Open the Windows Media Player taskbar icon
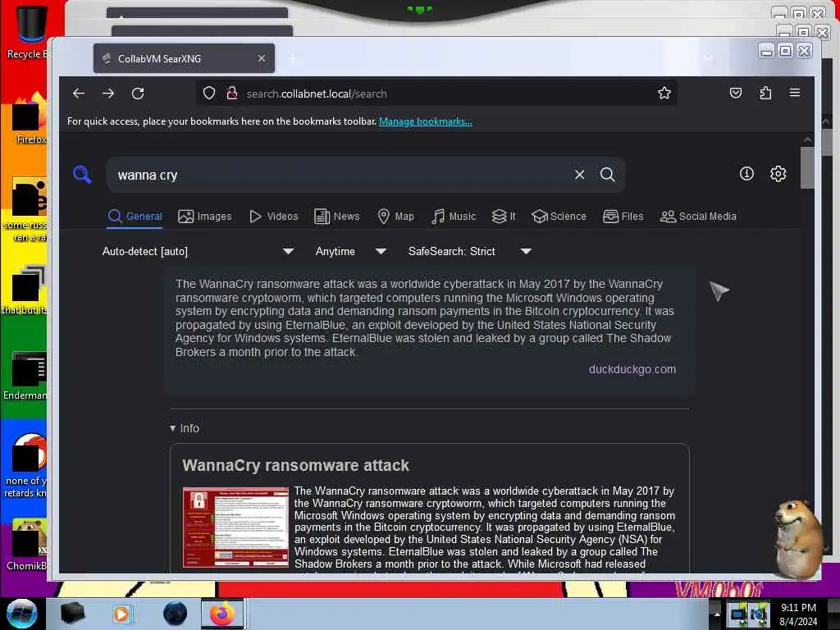This screenshot has width=840, height=630. (x=121, y=614)
